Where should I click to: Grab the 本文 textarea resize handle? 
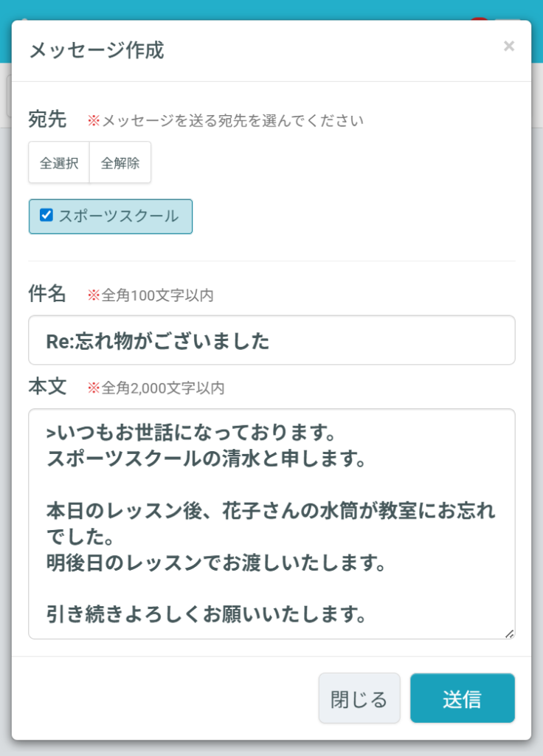510,633
